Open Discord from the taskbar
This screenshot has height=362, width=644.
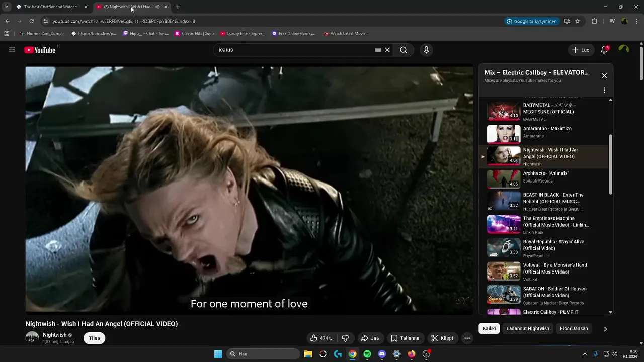point(382,354)
